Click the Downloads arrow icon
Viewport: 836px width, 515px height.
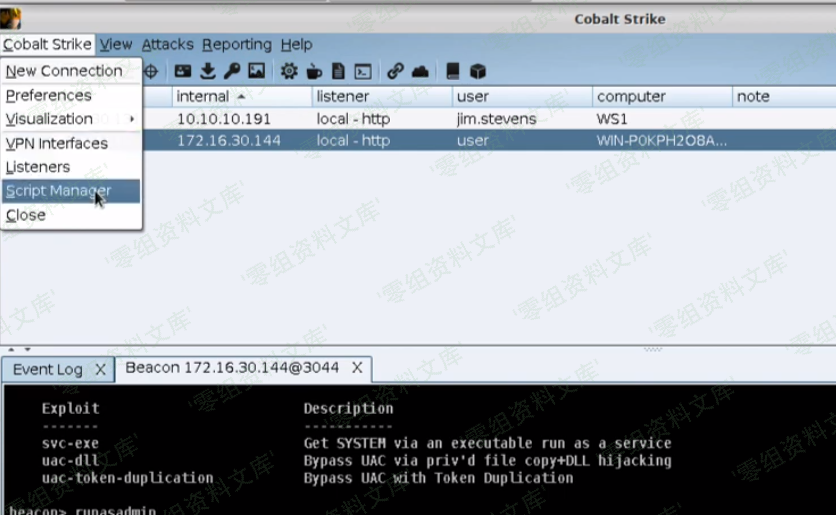pyautogui.click(x=207, y=71)
